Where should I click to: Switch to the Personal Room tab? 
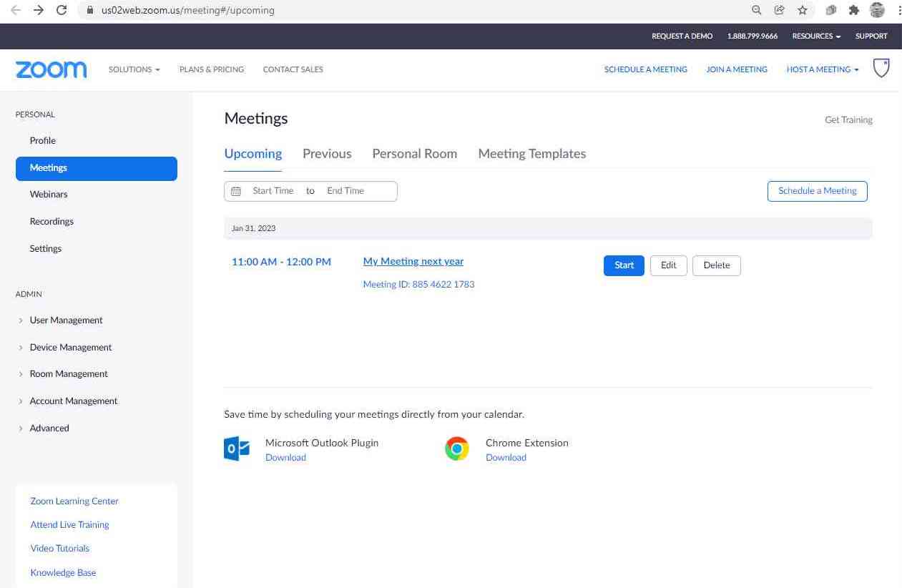[414, 154]
